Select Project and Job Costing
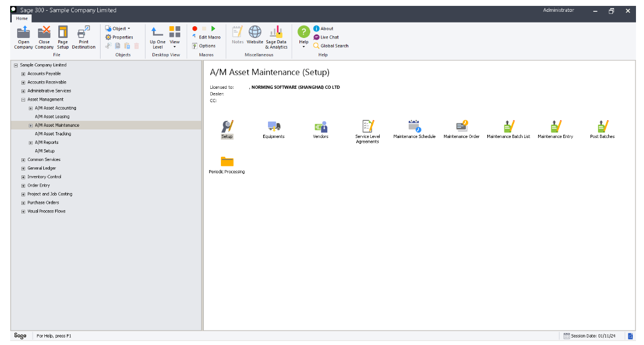 (x=50, y=194)
